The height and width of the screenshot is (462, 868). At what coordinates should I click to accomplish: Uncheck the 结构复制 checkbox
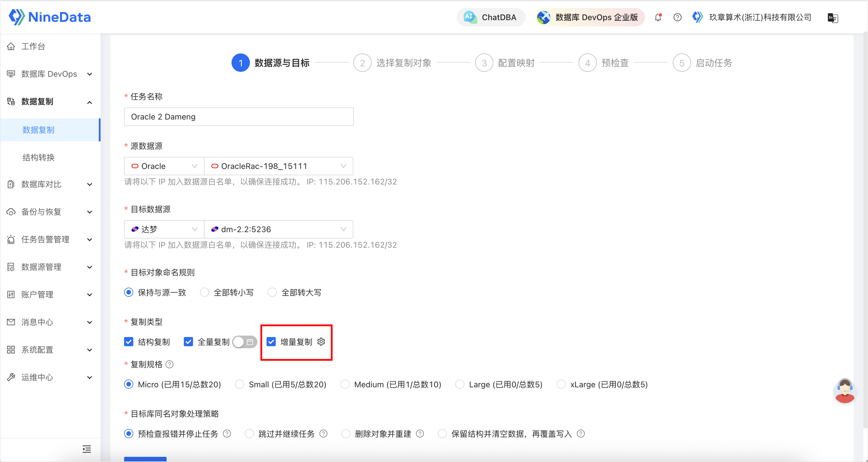pos(129,342)
